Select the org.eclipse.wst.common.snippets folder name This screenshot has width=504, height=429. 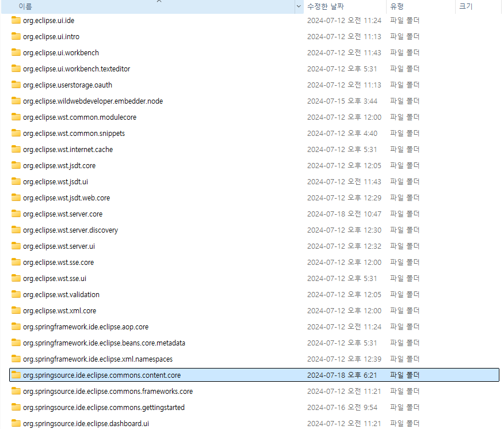point(74,134)
